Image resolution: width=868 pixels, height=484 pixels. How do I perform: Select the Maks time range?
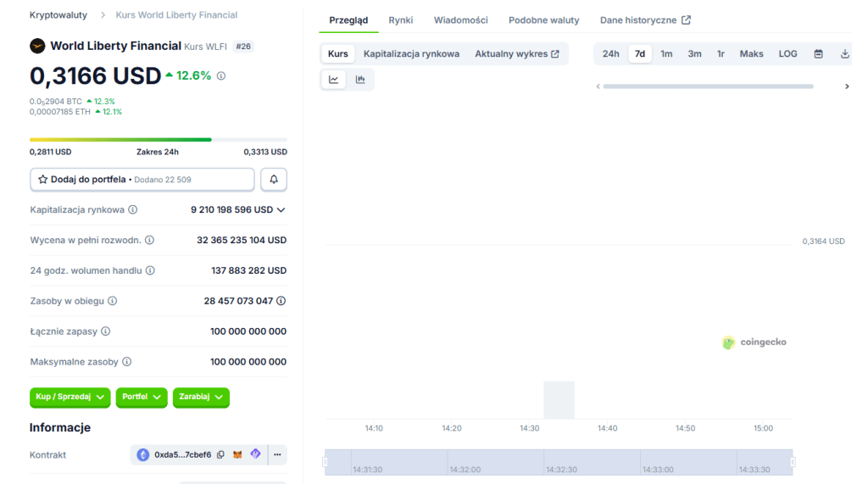tap(751, 53)
